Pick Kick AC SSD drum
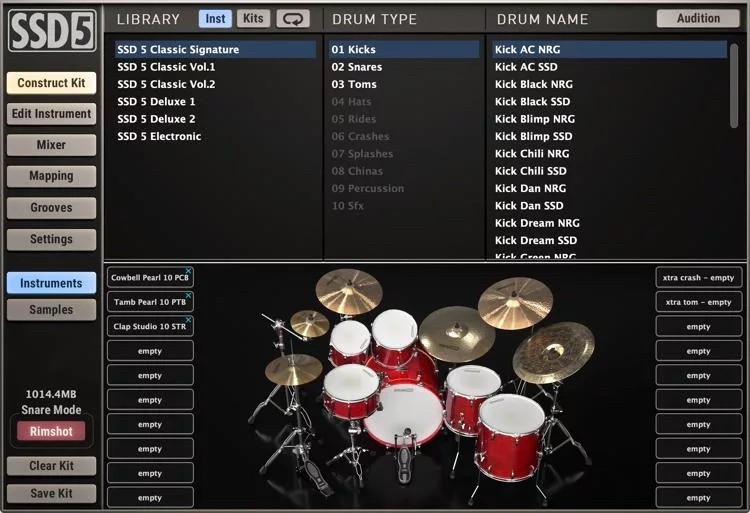750x513 pixels. [x=610, y=67]
